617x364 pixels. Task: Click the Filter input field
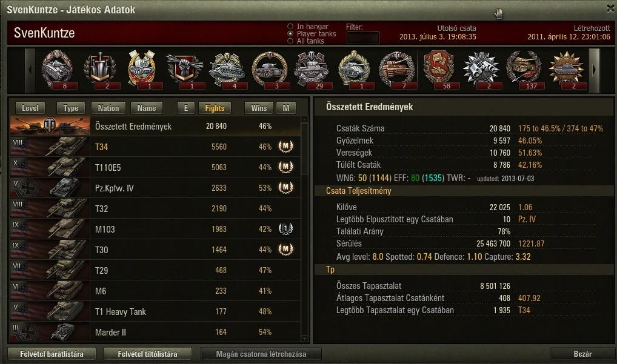(363, 38)
